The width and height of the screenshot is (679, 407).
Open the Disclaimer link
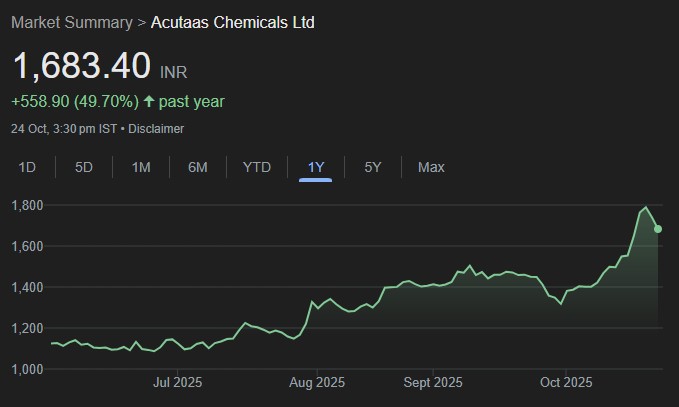156,129
